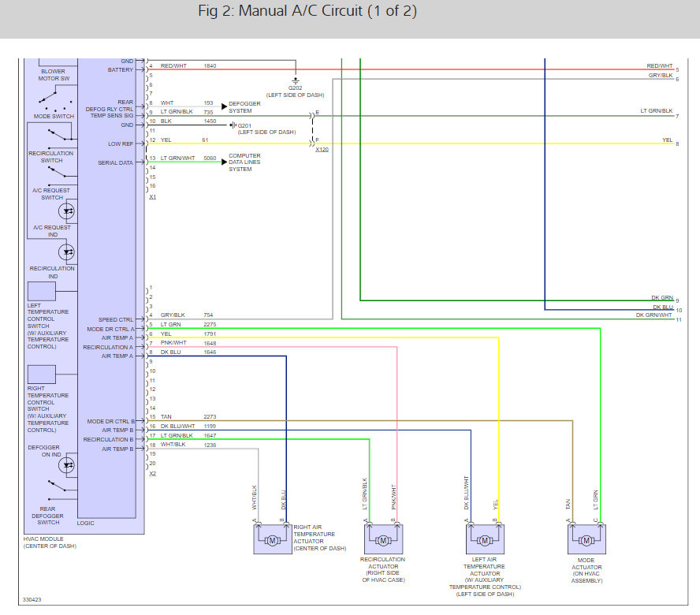Click the Recirculation indicator LED symbol
The image size is (700, 615).
coord(67,252)
